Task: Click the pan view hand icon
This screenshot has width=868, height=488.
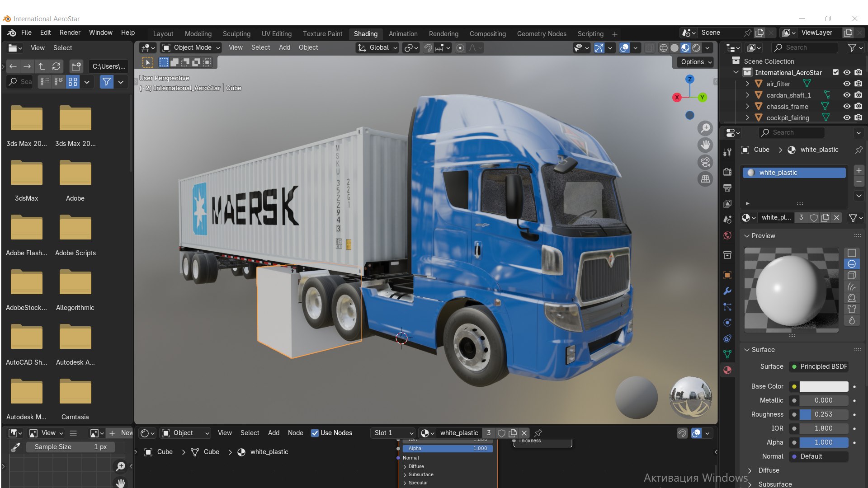Action: click(705, 145)
